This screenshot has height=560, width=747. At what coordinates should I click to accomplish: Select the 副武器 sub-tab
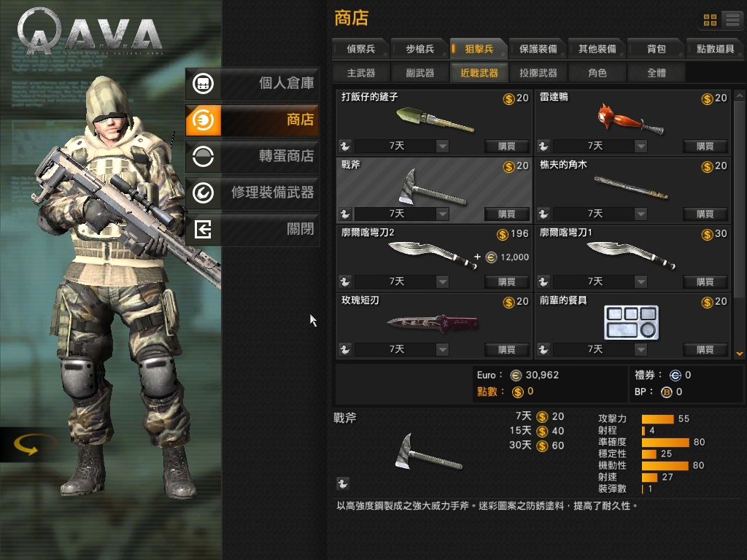click(x=419, y=73)
